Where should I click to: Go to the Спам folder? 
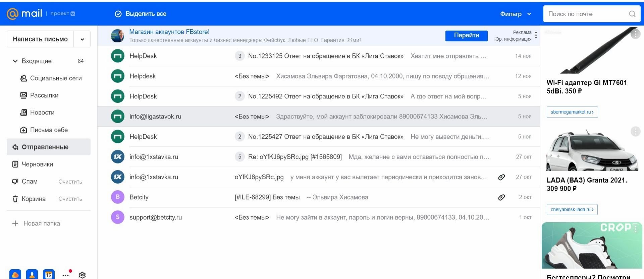tap(30, 181)
